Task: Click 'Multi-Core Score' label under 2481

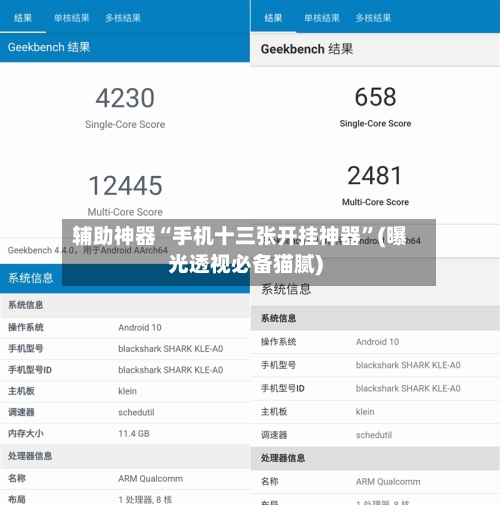Action: [375, 202]
